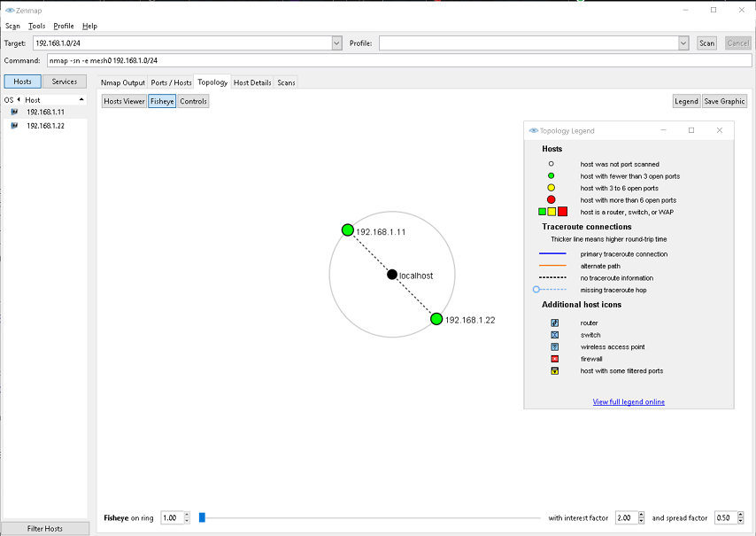Open the Tools menu
Image resolution: width=756 pixels, height=536 pixels.
coord(35,26)
